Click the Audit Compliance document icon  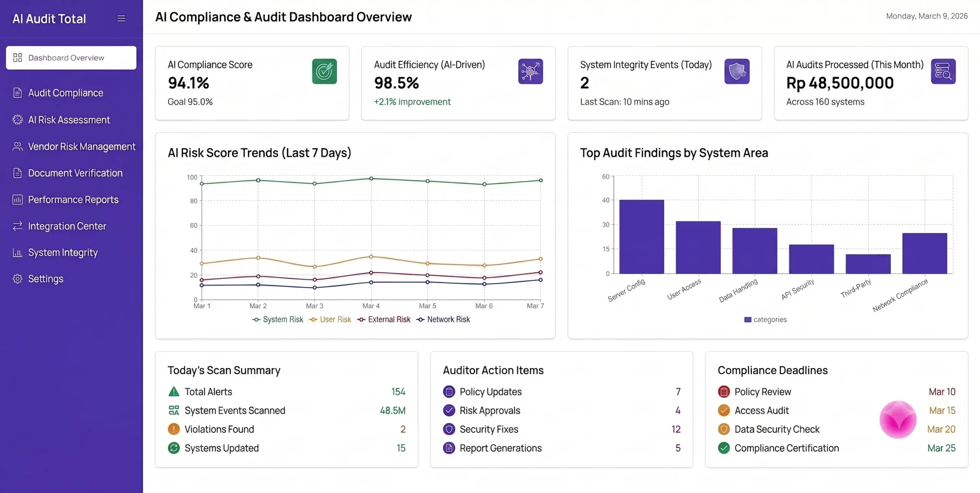(x=18, y=93)
